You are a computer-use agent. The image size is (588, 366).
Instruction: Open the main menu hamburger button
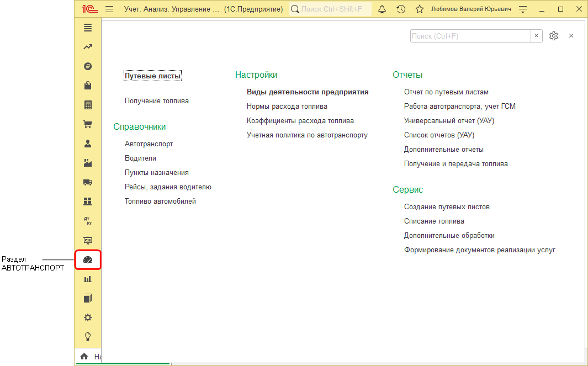pyautogui.click(x=109, y=9)
